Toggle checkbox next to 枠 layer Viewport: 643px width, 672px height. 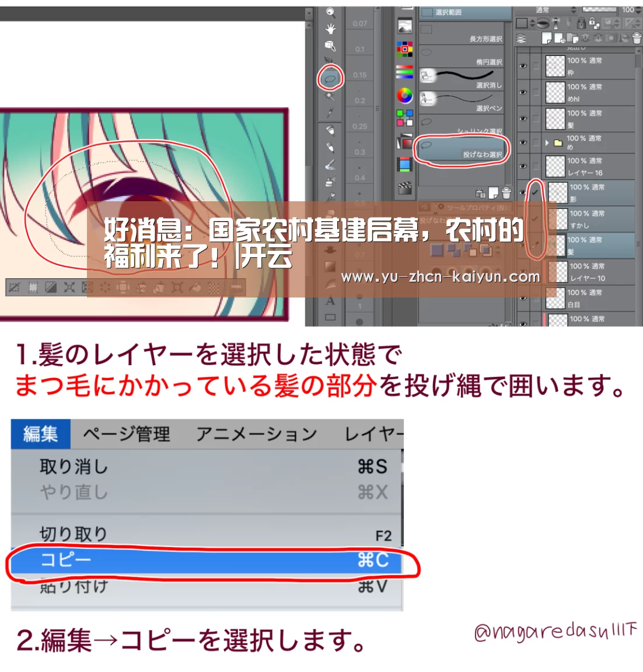[x=536, y=66]
